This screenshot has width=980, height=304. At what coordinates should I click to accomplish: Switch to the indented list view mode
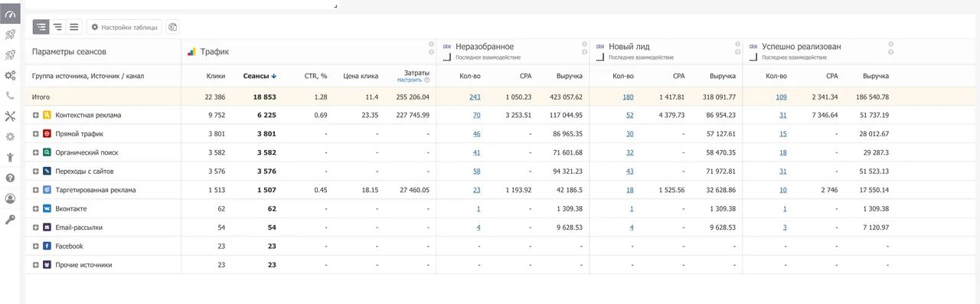[x=57, y=27]
